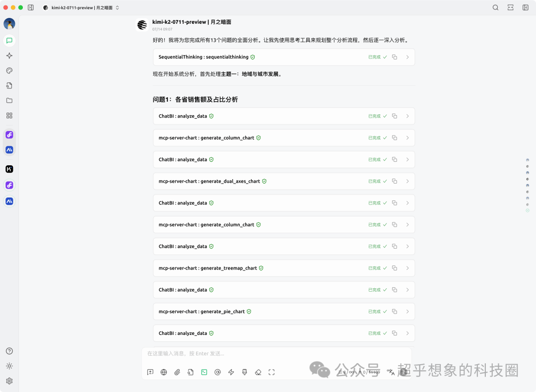Copy the generate_treemap_chart result
This screenshot has height=392, width=536.
pyautogui.click(x=395, y=268)
